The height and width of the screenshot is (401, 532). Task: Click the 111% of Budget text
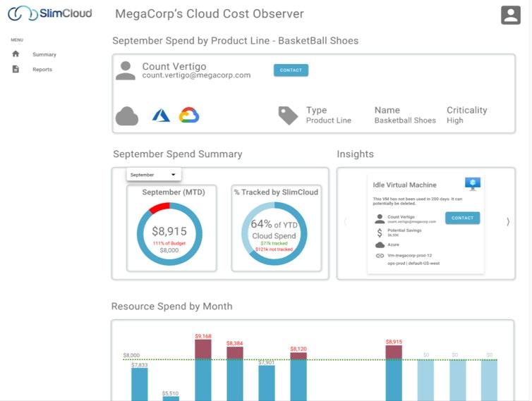point(169,243)
